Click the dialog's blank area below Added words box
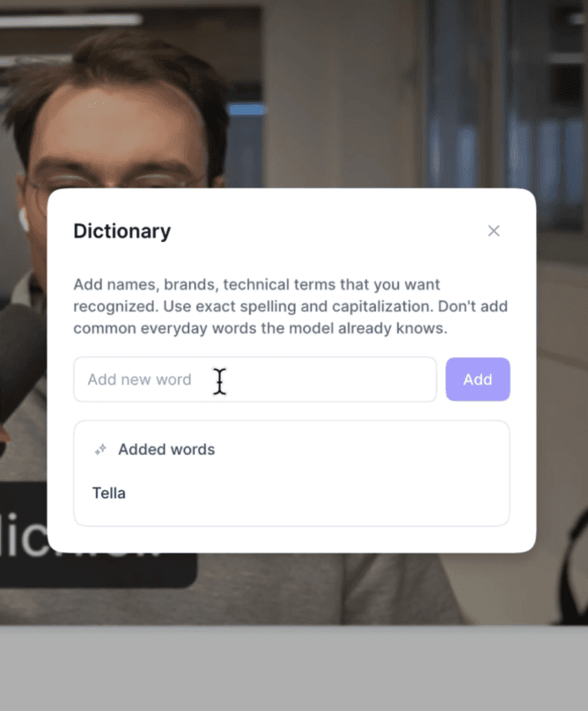Screen dimensions: 588x711 291,539
